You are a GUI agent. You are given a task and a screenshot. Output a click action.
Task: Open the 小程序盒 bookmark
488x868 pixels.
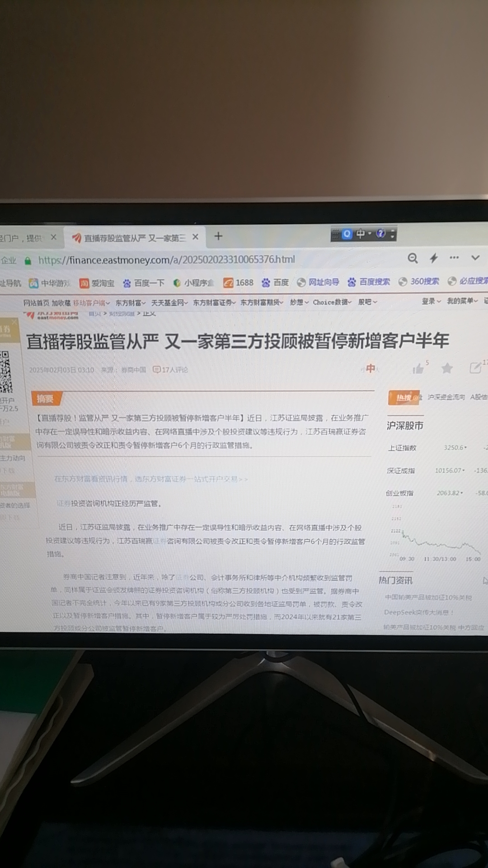pos(194,283)
